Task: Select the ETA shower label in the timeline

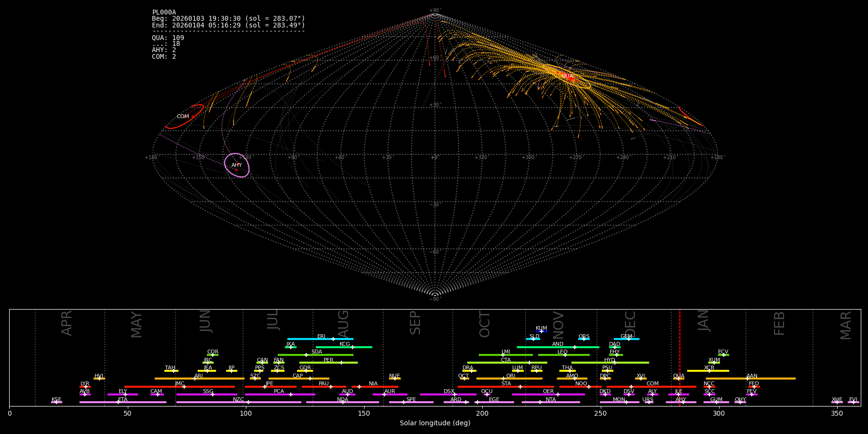Action: coord(123,400)
